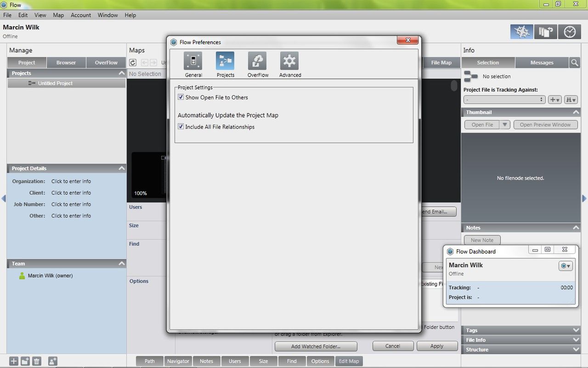Click the Add Watched Folder button

click(x=316, y=346)
